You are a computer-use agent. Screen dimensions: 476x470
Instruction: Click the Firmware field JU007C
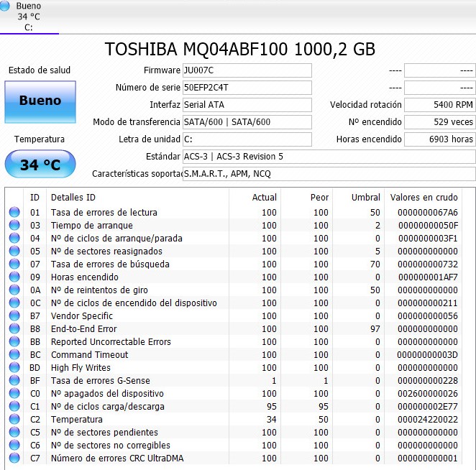[x=247, y=70]
